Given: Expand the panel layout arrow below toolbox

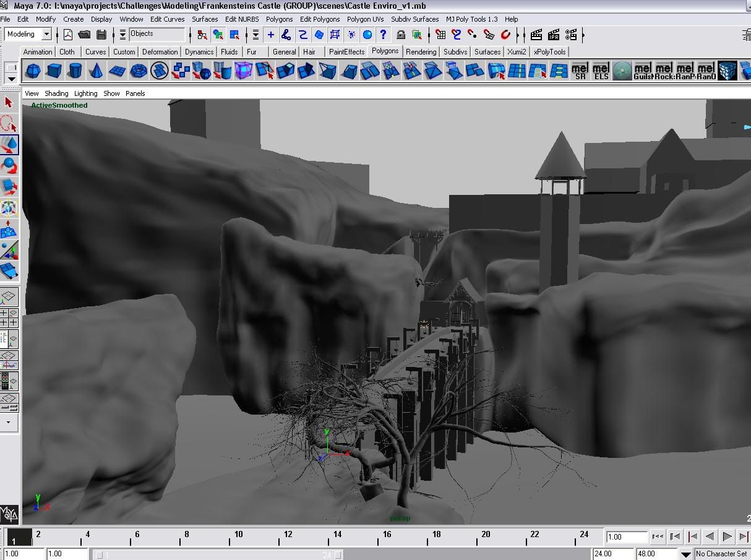Looking at the screenshot, I should point(9,423).
